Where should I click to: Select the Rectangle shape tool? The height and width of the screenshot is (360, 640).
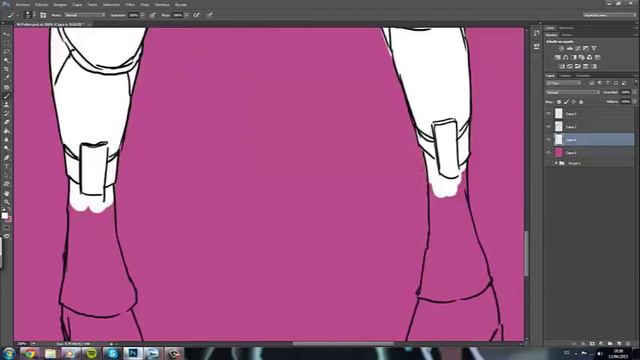point(6,184)
